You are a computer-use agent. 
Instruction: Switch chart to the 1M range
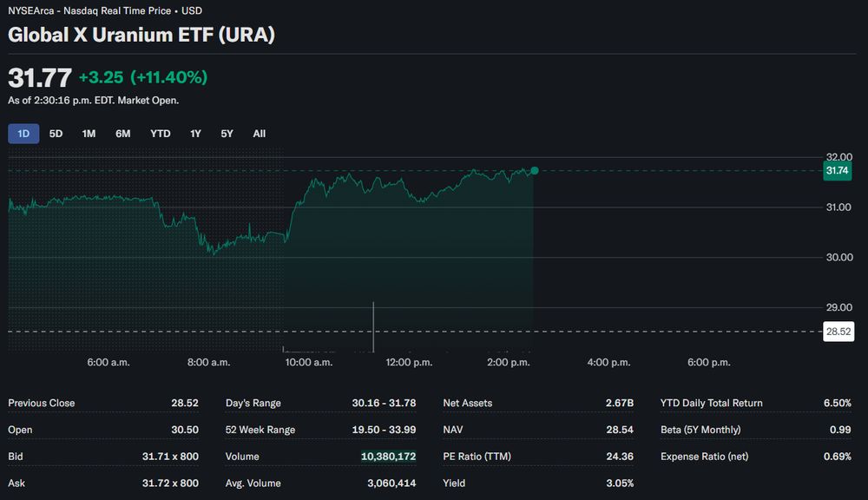(89, 134)
